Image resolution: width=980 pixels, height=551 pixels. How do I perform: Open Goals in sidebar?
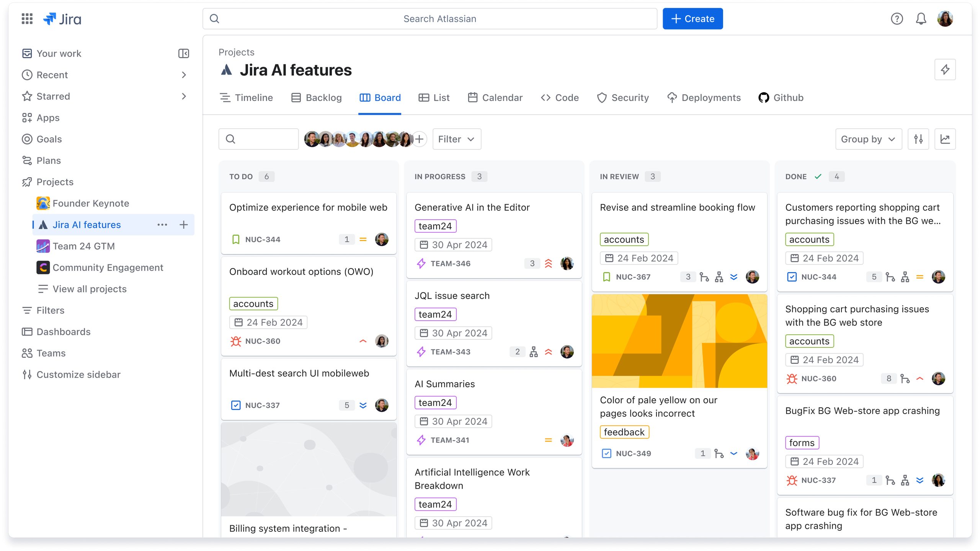tap(42, 139)
